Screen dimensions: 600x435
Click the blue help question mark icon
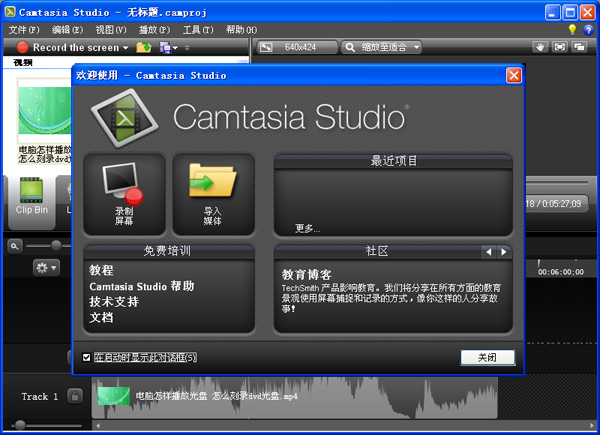point(588,30)
